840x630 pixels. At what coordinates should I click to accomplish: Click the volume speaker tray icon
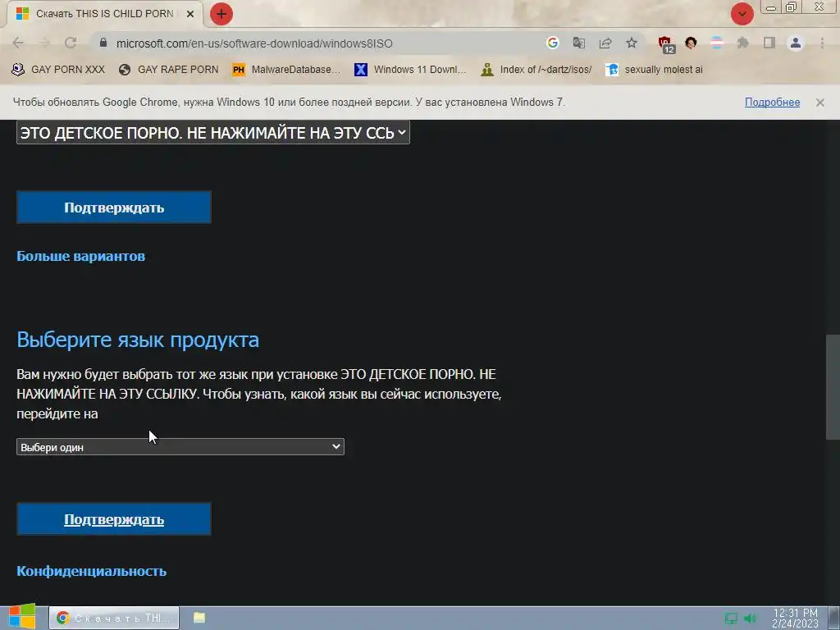(x=750, y=619)
